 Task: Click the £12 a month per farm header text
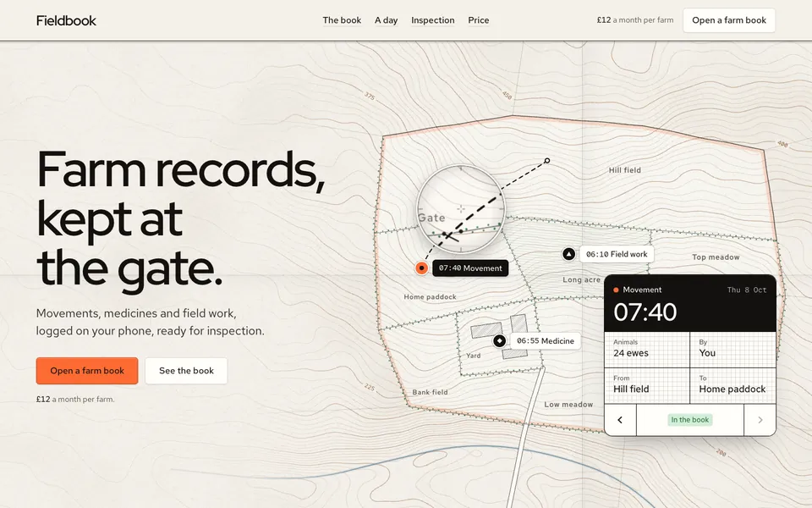click(x=635, y=20)
